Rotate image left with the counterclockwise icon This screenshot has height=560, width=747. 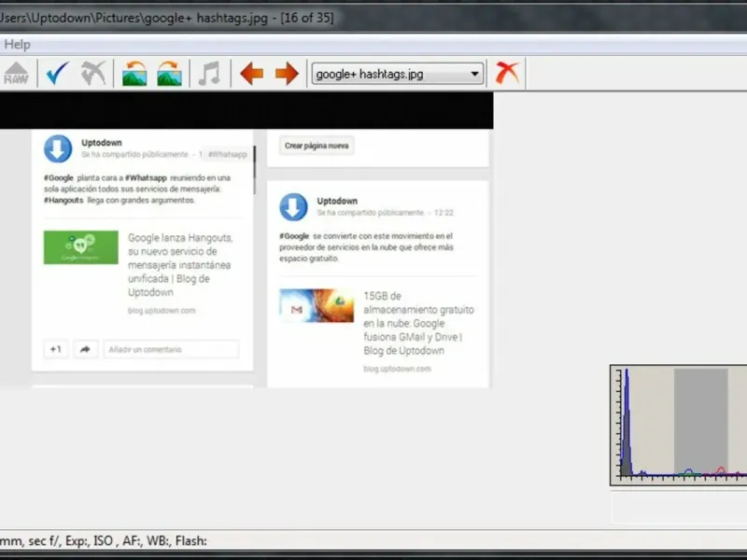click(x=134, y=74)
